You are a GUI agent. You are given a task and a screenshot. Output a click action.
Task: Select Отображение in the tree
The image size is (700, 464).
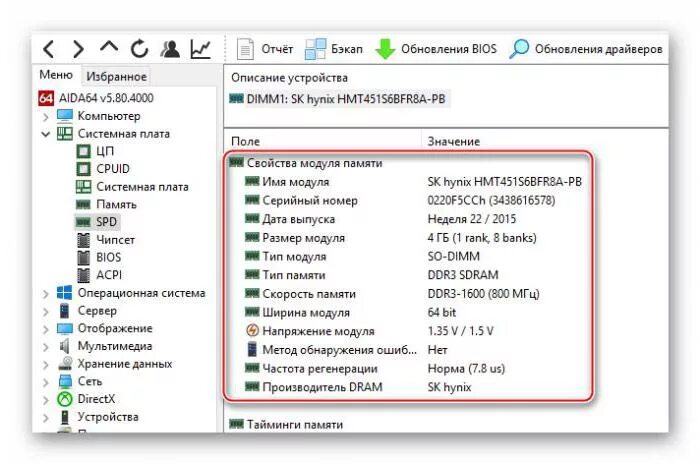(x=105, y=328)
